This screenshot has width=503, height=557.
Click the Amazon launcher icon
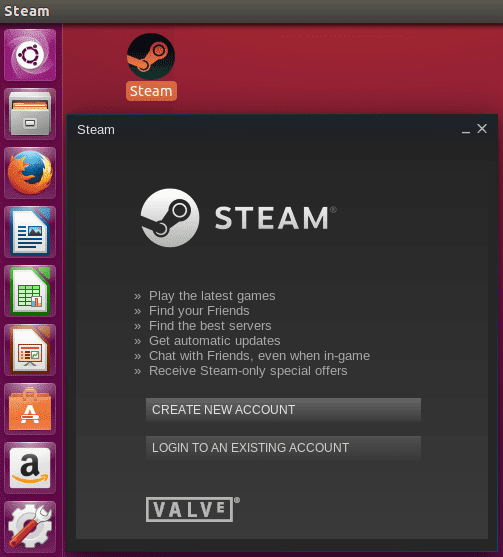tap(30, 468)
